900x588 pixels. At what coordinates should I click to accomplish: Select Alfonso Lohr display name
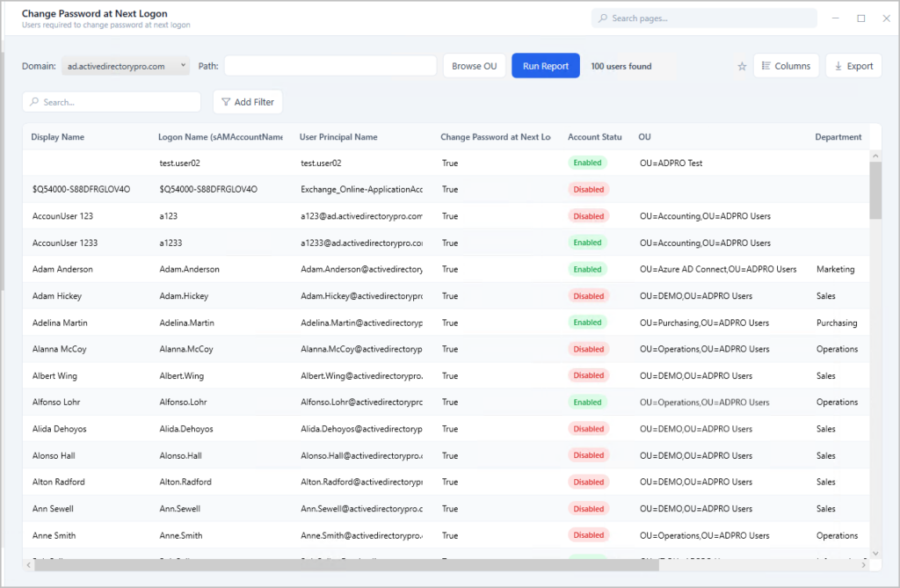coord(56,403)
